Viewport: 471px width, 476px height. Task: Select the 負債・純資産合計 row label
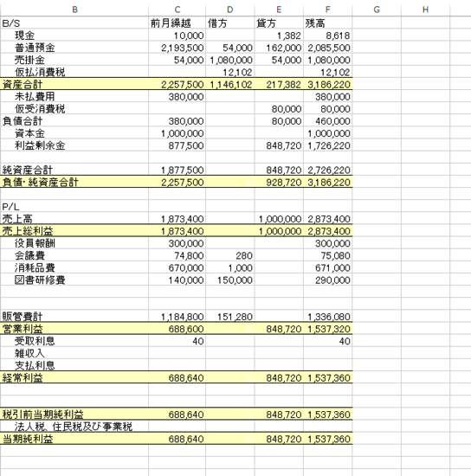[74, 182]
